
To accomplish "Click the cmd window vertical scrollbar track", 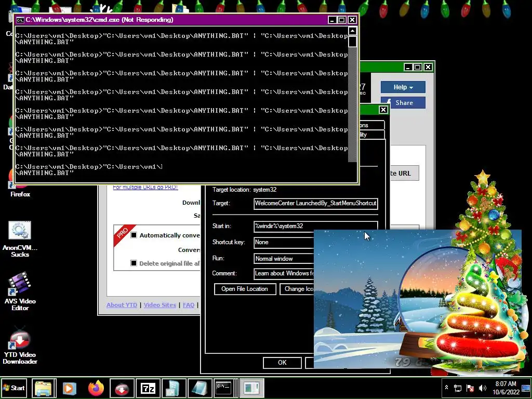I will 353,105.
